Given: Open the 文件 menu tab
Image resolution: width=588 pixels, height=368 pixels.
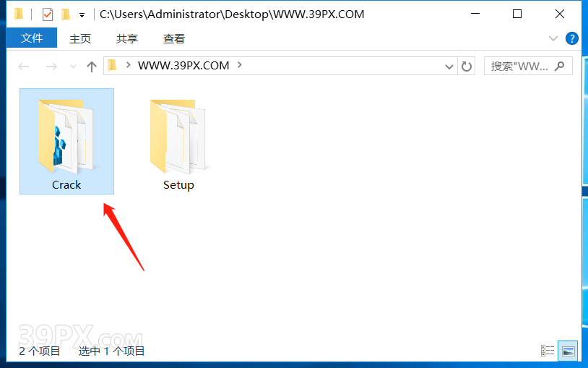Looking at the screenshot, I should [32, 38].
